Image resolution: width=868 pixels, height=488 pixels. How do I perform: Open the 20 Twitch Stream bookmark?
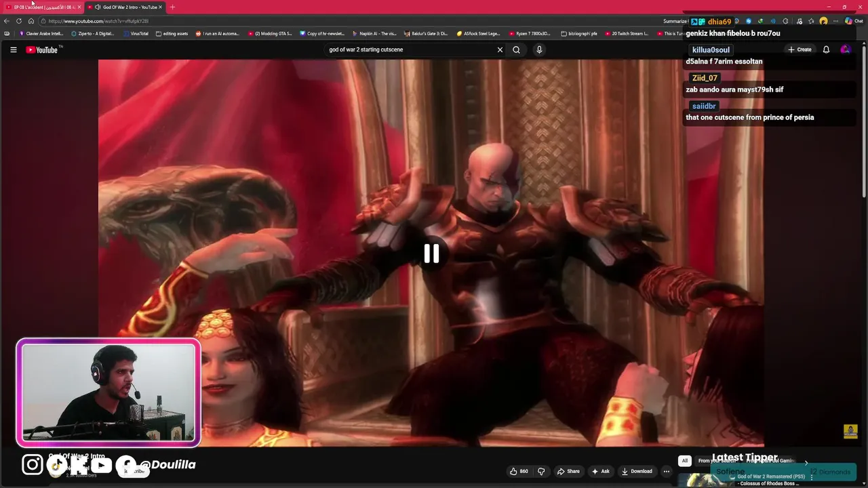tap(626, 33)
